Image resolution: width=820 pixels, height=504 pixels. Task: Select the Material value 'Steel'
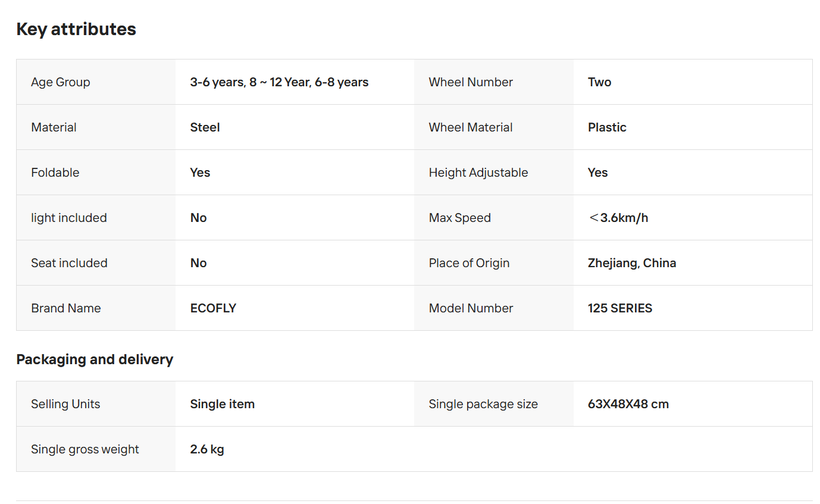tap(205, 127)
